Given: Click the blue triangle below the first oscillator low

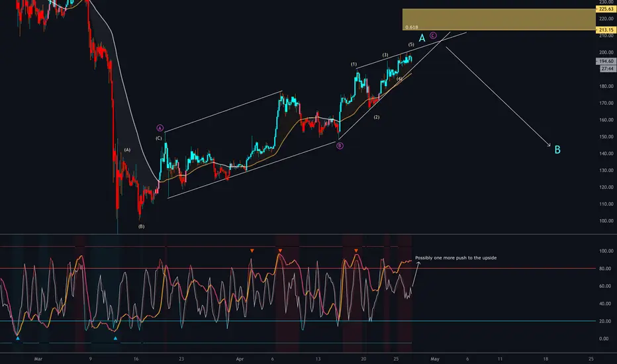Looking at the screenshot, I should click(x=18, y=338).
